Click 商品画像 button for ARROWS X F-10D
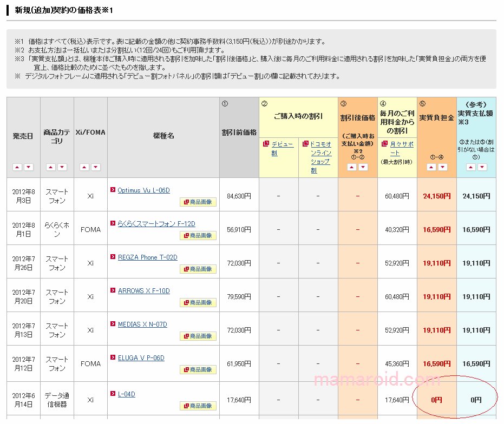The width and height of the screenshot is (504, 424). tap(198, 303)
